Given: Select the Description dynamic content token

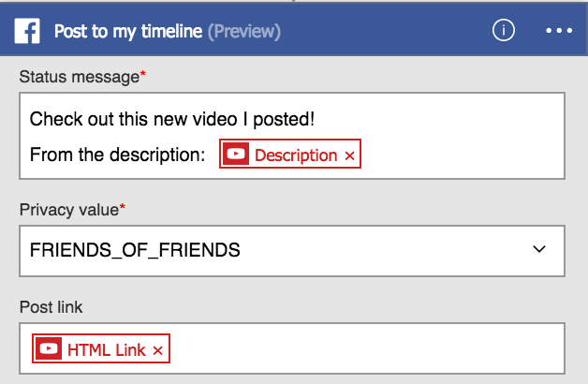Looking at the screenshot, I should 295,155.
